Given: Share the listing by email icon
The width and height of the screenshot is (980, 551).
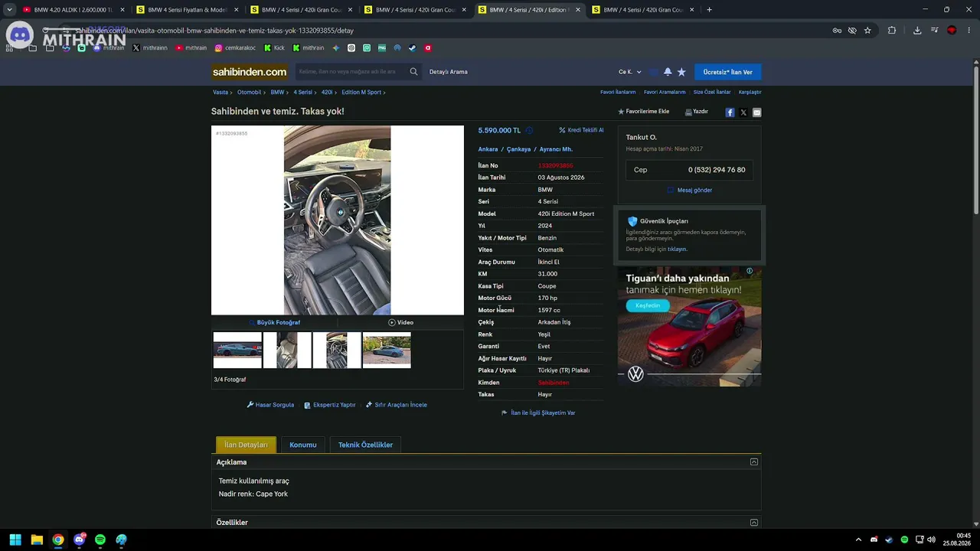Looking at the screenshot, I should 756,112.
